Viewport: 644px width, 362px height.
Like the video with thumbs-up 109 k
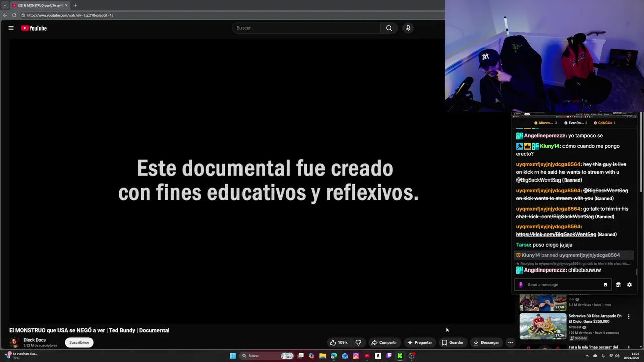point(339,343)
